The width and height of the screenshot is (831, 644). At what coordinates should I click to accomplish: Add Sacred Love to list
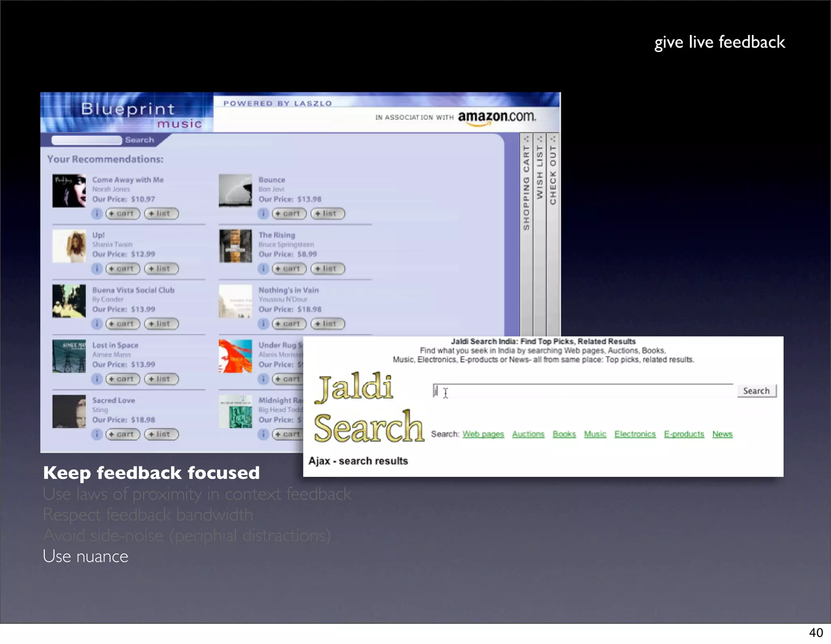click(x=161, y=434)
